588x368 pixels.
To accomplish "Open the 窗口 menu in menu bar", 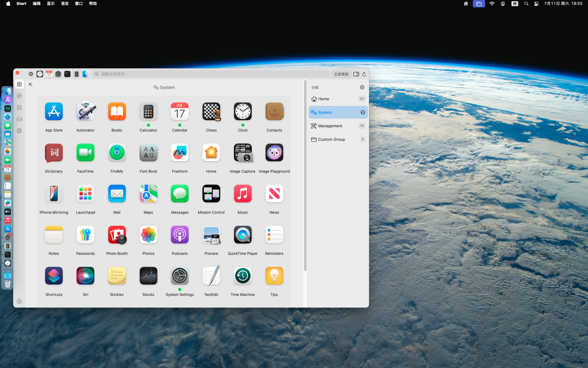I will [79, 4].
